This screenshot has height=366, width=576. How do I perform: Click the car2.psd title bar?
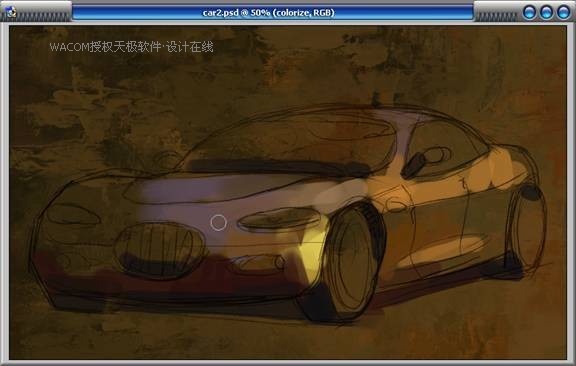273,12
